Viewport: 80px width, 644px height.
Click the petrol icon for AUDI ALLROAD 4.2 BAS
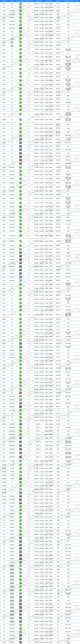click(20, 400)
